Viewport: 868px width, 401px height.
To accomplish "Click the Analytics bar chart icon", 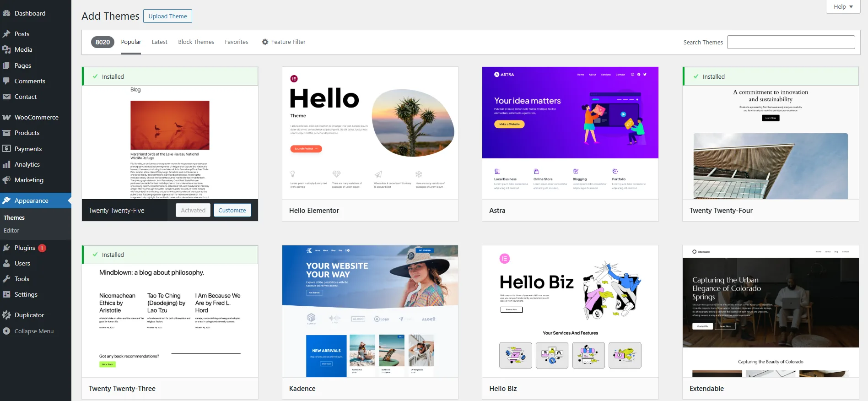I will click(x=6, y=164).
